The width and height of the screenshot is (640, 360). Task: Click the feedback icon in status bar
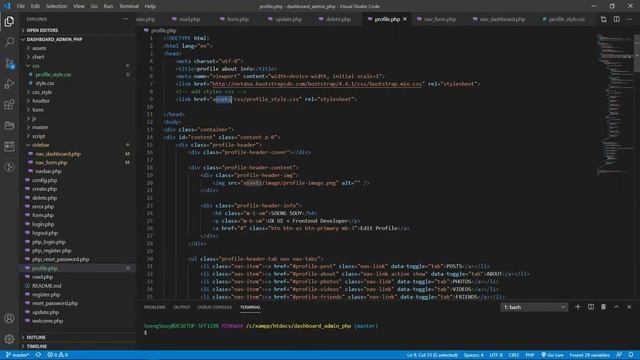click(619, 355)
